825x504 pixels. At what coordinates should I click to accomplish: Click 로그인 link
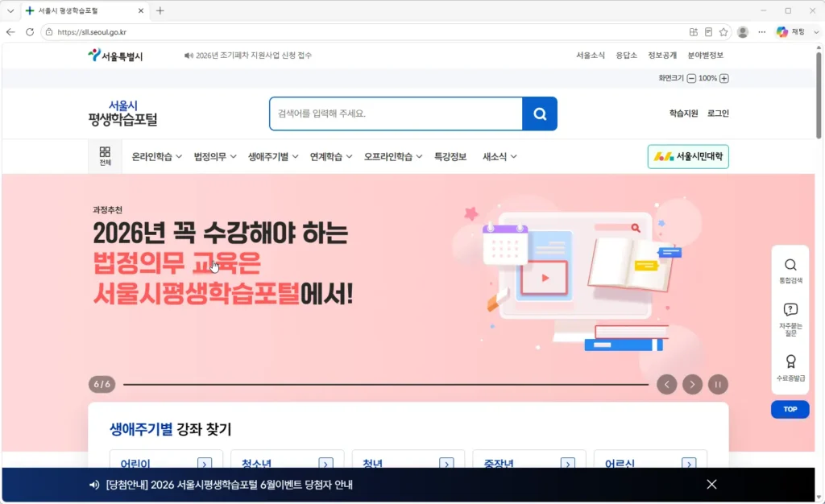click(x=718, y=113)
